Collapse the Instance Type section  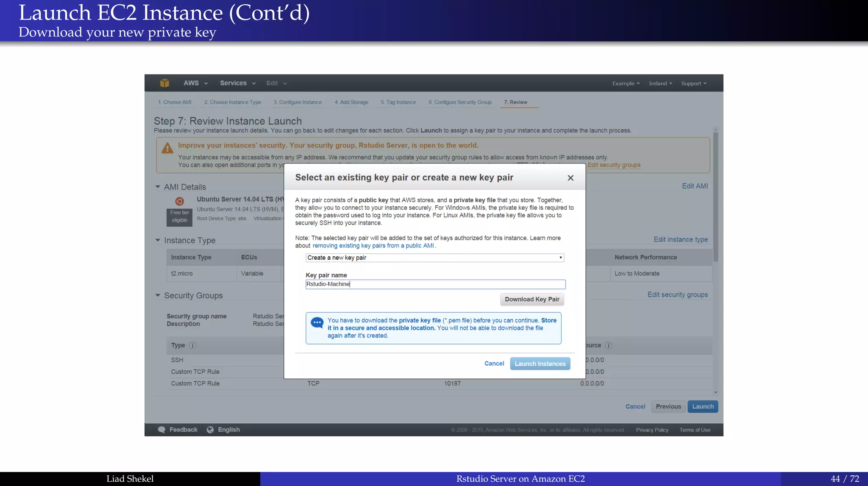(158, 240)
